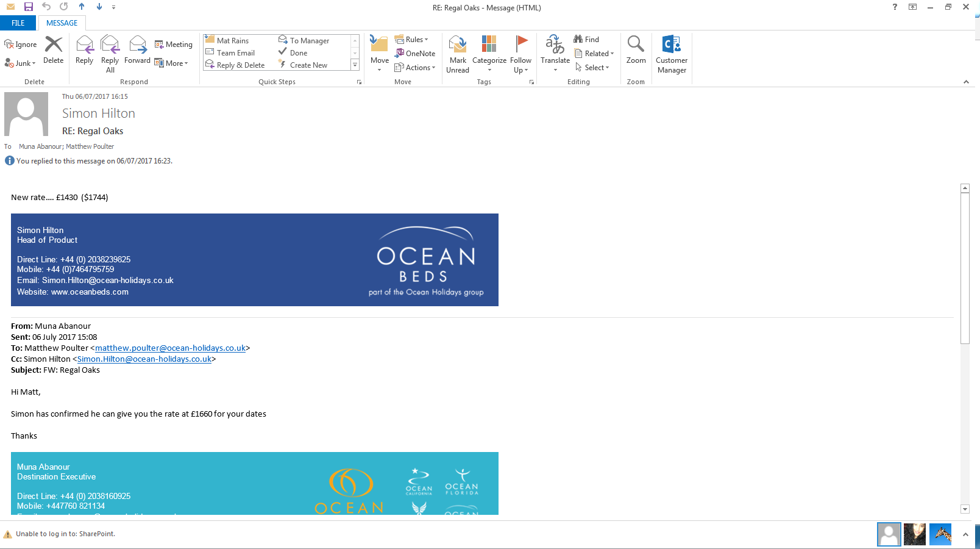Save the message using the floppy disk icon
The height and width of the screenshot is (549, 980).
point(28,7)
